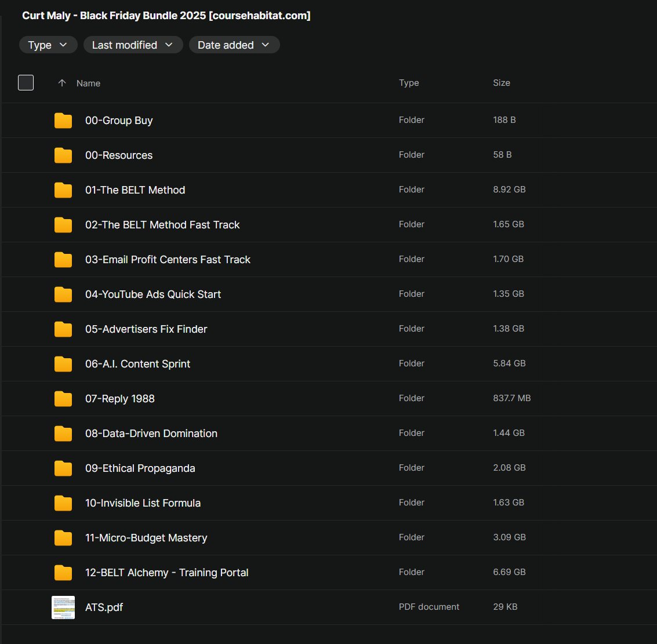657x644 pixels.
Task: Click the 01-The BELT Method folder icon
Action: (63, 190)
